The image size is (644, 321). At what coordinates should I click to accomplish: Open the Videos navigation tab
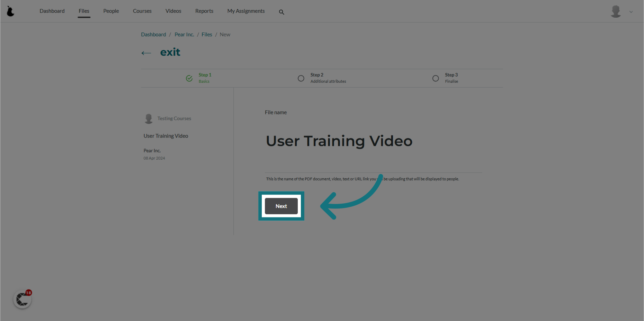[173, 11]
